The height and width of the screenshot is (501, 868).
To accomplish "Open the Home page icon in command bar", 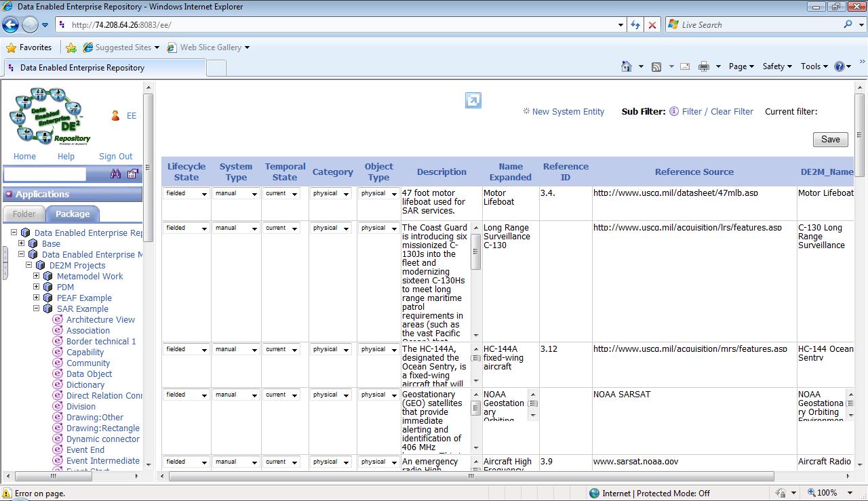I will 627,66.
